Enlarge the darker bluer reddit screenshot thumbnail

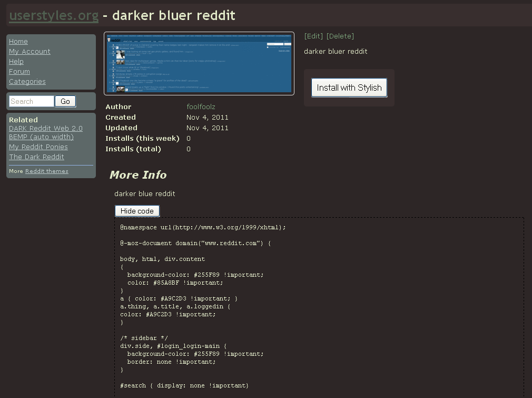pyautogui.click(x=199, y=63)
